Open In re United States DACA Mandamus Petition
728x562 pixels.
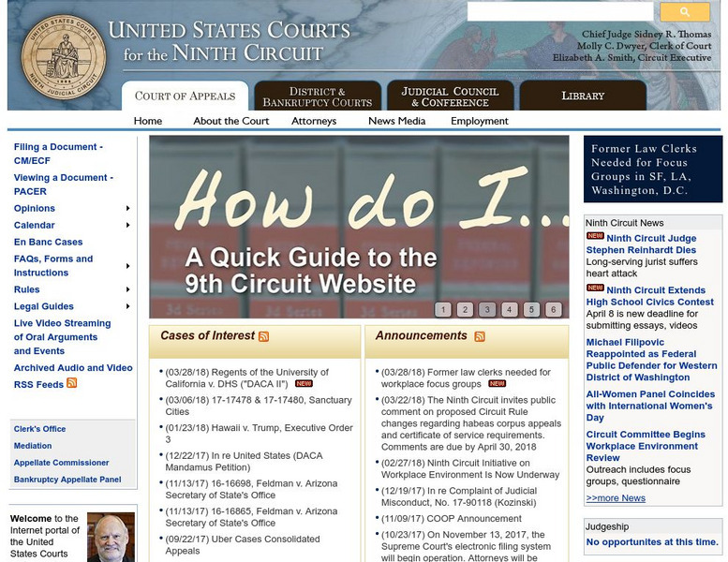pyautogui.click(x=244, y=461)
